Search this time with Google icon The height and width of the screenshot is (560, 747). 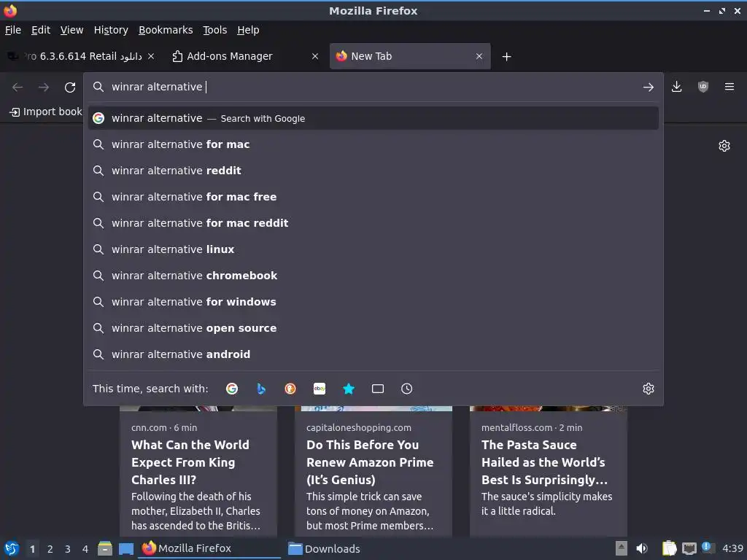click(x=232, y=389)
